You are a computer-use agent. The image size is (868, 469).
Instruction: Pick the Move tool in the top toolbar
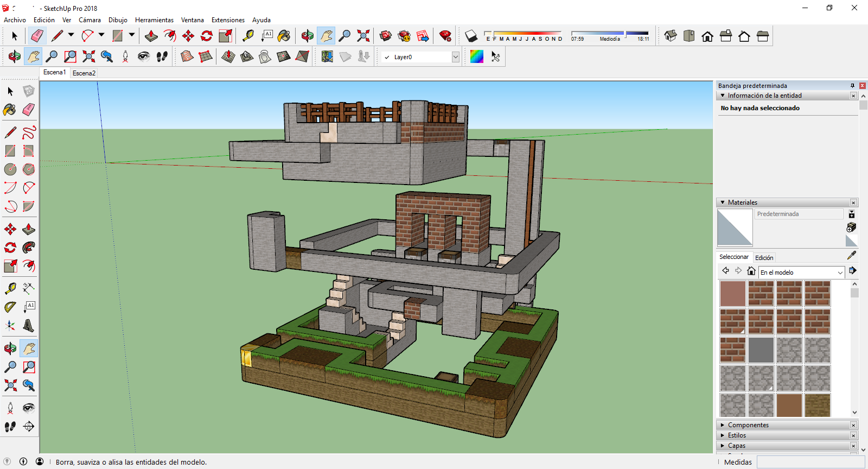188,36
